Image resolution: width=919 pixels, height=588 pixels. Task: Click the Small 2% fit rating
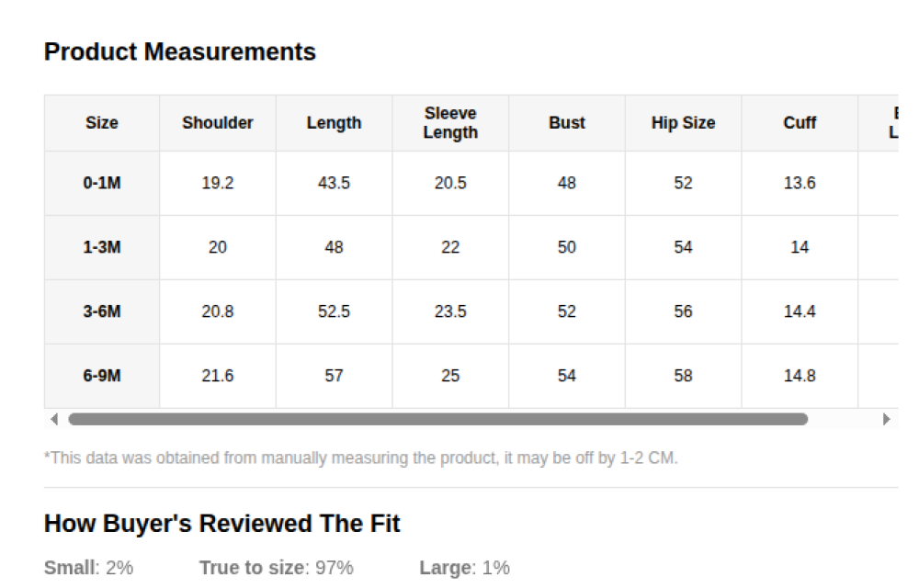(x=88, y=568)
